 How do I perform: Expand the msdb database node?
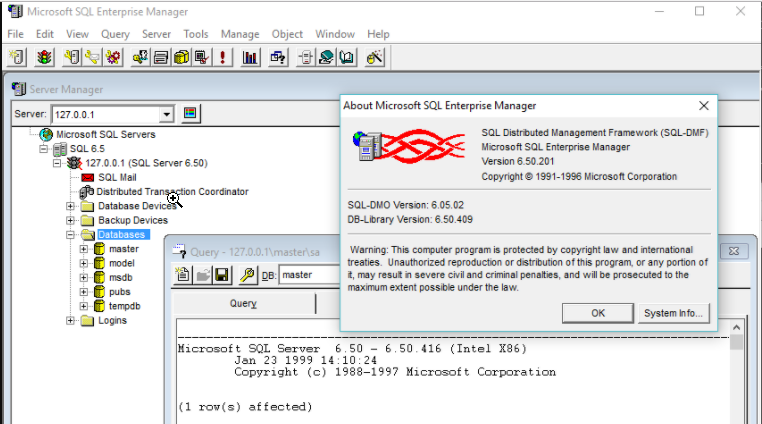click(x=84, y=278)
